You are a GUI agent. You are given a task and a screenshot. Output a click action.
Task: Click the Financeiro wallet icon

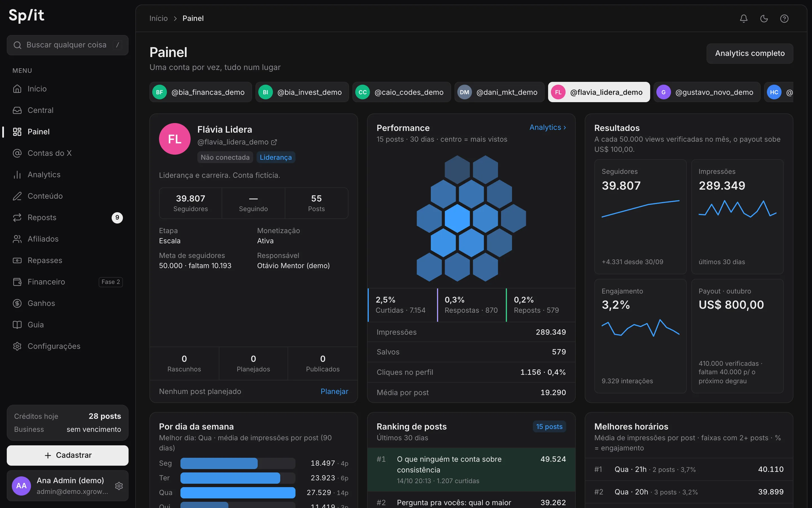(17, 282)
